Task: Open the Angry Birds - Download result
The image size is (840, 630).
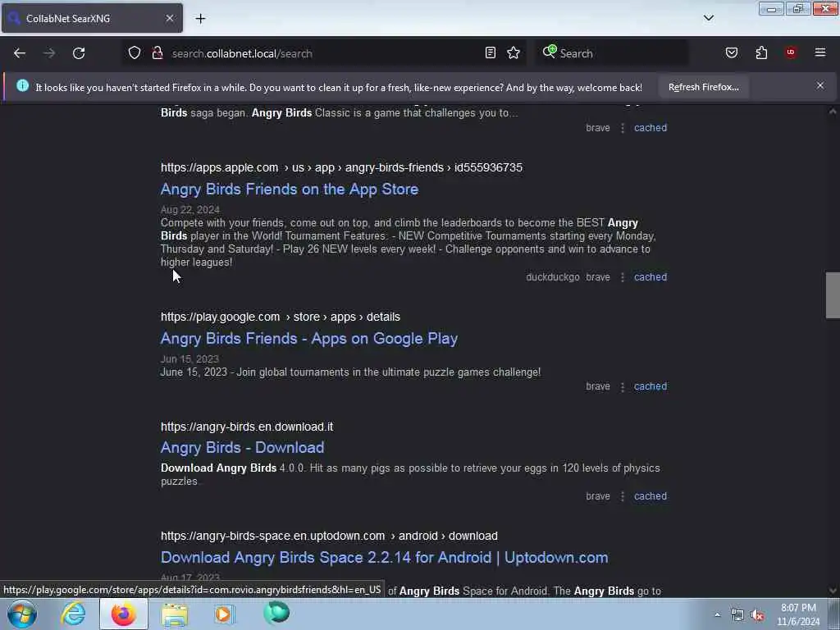Action: [x=242, y=447]
